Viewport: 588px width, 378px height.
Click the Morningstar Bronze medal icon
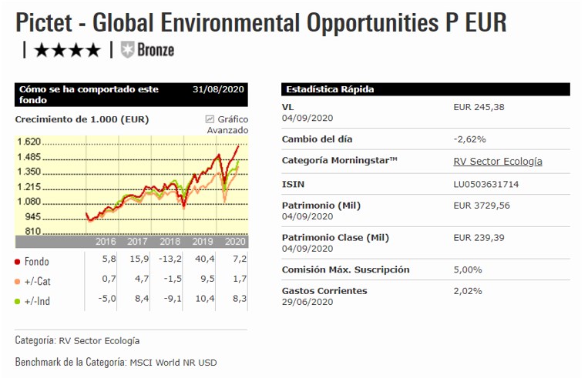pos(127,51)
